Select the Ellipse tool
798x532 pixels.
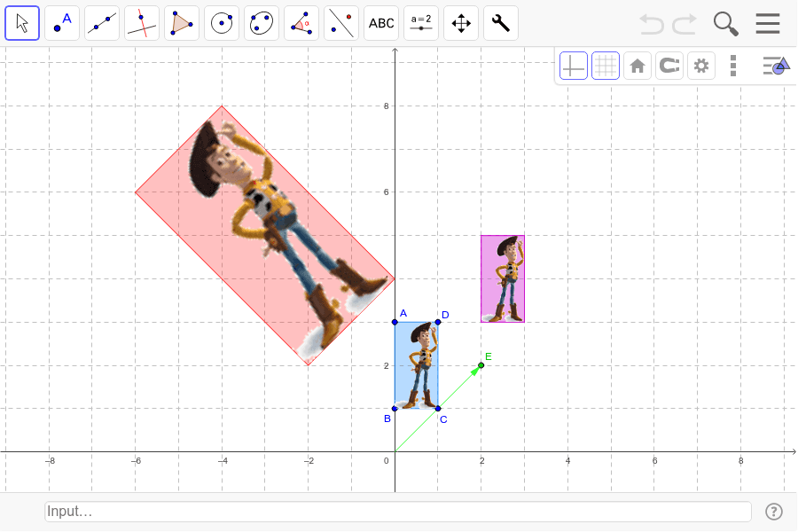[x=261, y=23]
